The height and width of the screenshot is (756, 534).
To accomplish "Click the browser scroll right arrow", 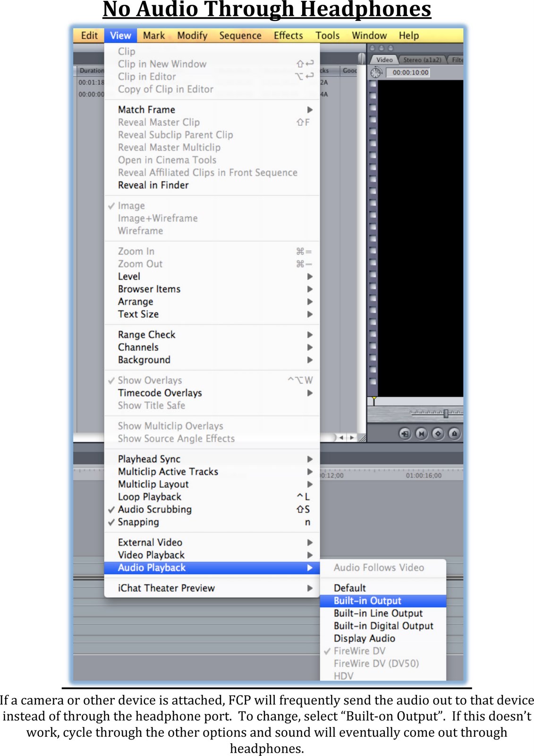I will pos(352,438).
